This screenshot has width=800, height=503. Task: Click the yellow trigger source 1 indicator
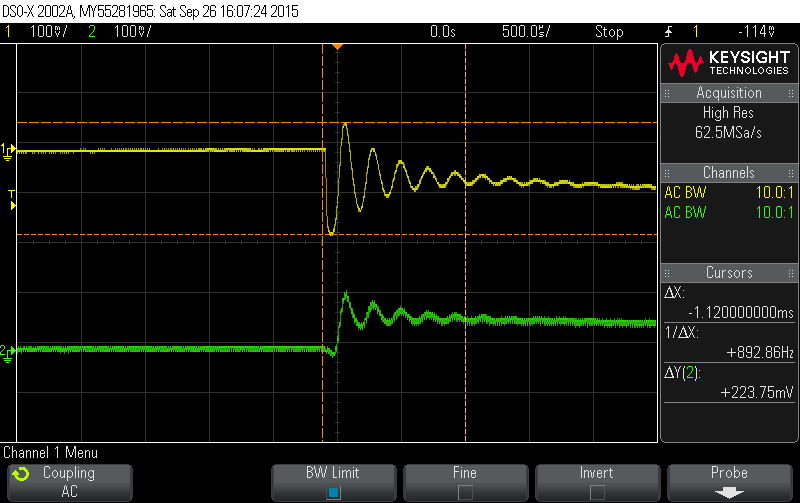(x=696, y=32)
